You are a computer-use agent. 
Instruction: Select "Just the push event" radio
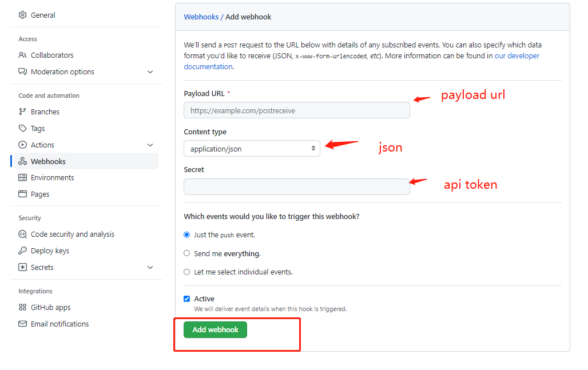(x=186, y=235)
